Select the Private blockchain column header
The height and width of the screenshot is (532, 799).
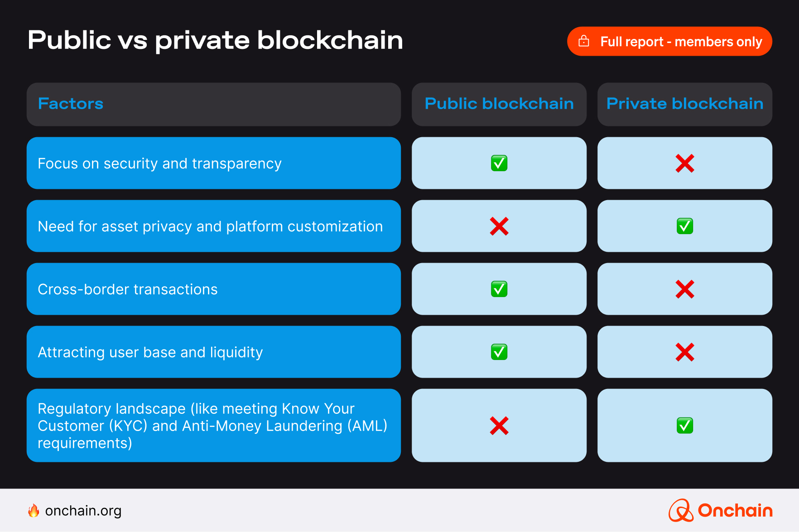[x=684, y=104]
